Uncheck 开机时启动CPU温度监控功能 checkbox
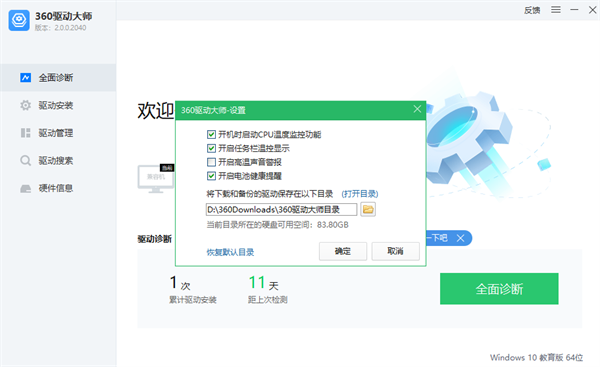 point(211,134)
